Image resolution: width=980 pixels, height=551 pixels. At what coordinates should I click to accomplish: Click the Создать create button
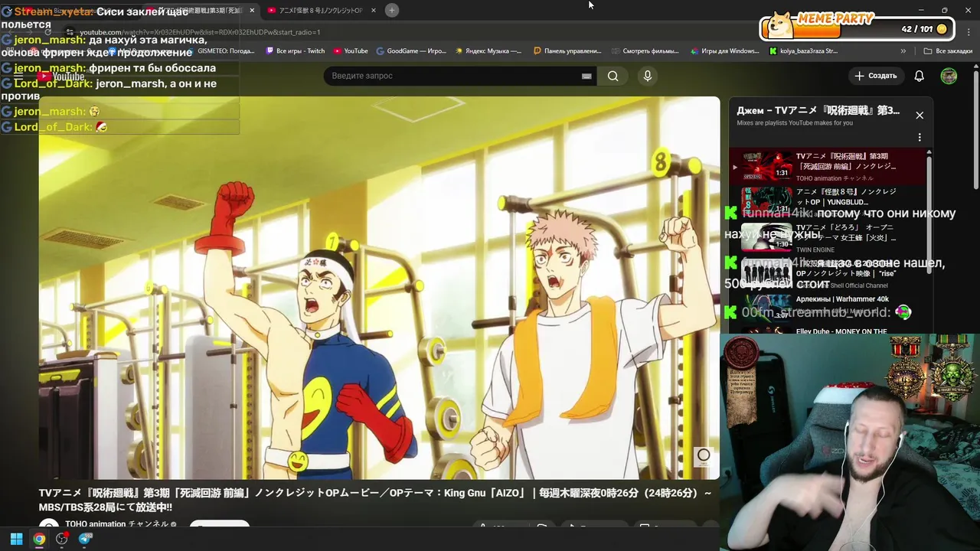[876, 76]
